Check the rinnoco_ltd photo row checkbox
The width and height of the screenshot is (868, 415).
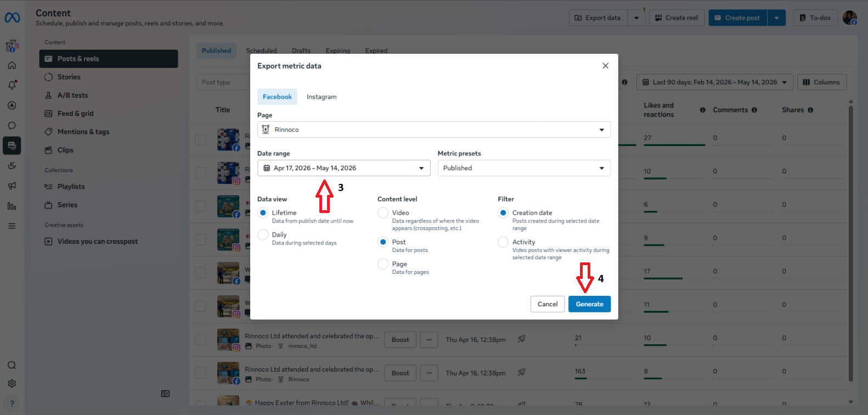[x=201, y=340]
